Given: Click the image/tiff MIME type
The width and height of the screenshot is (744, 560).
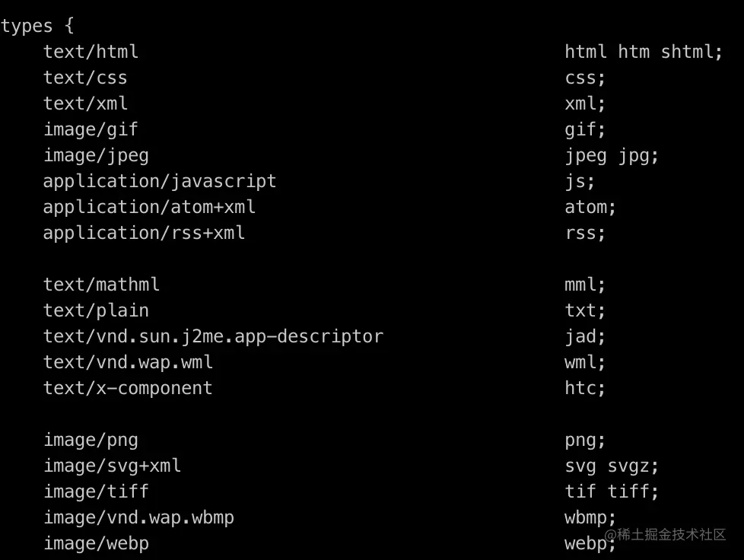Looking at the screenshot, I should click(x=96, y=492).
